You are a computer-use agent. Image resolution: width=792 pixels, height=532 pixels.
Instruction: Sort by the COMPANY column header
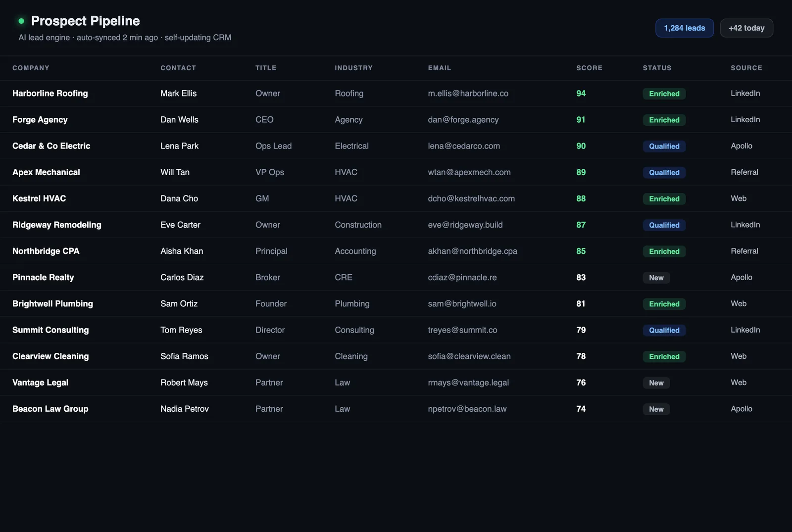click(31, 68)
